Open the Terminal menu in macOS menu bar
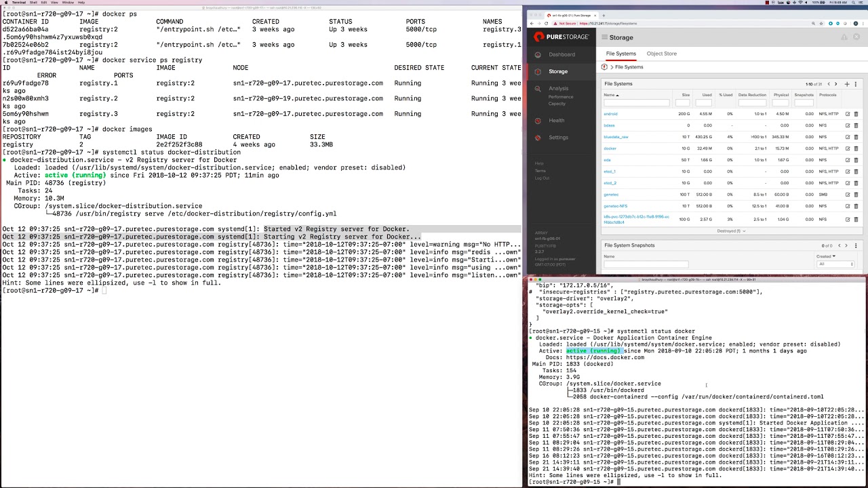This screenshot has width=868, height=488. [x=19, y=3]
